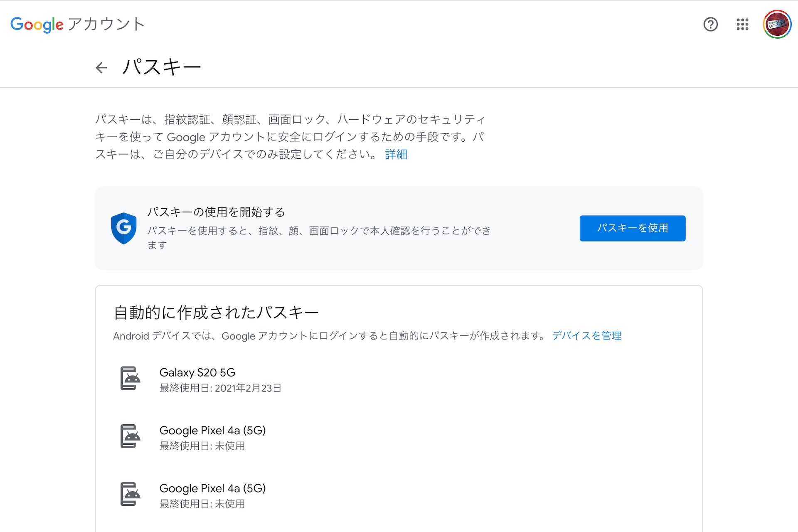The height and width of the screenshot is (532, 798).
Task: Open the デバイスを管理 link
Action: pos(587,336)
